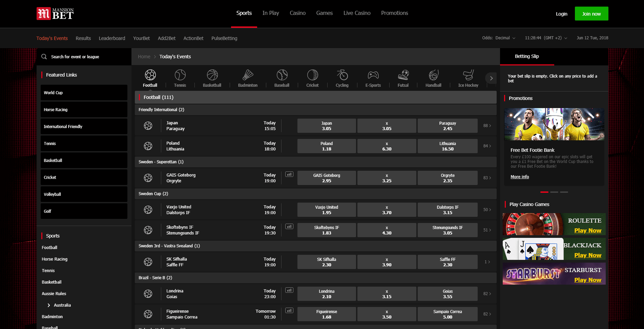Select first promotion carousel indicator

(x=544, y=192)
